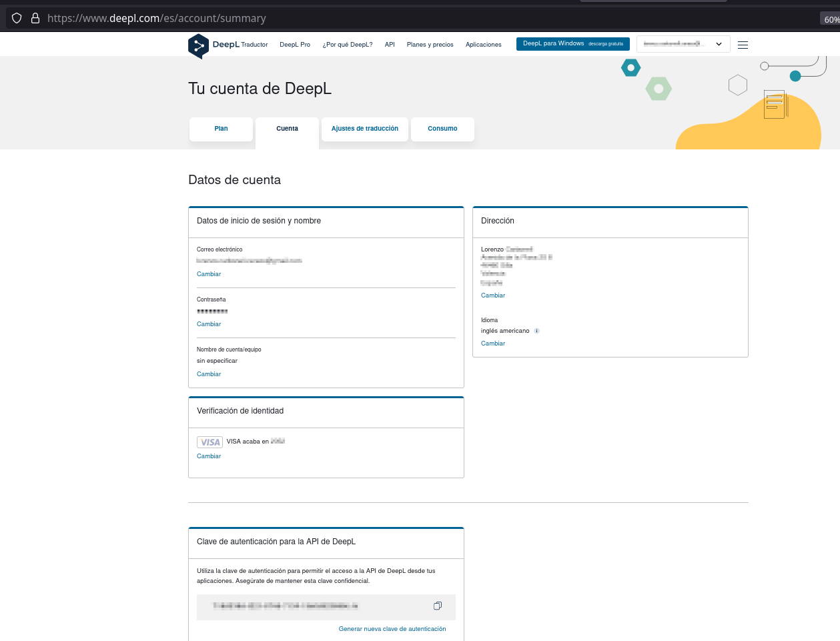Viewport: 840px width, 641px height.
Task: Click the info icon next to inglés americano
Action: pyautogui.click(x=537, y=331)
